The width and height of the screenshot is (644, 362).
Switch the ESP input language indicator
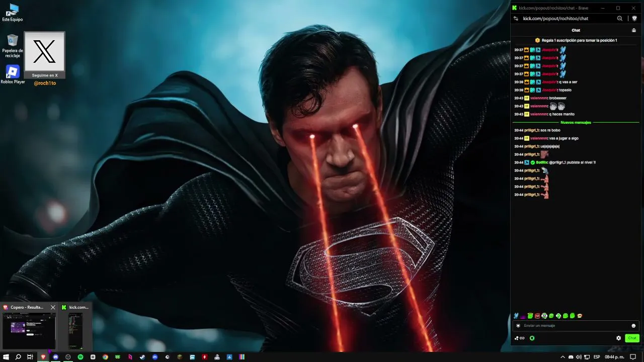pyautogui.click(x=597, y=357)
